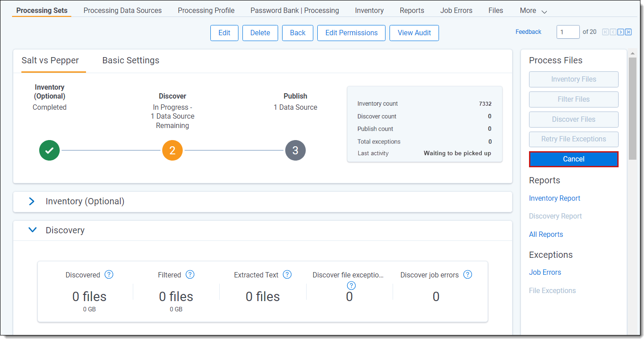Select the Basic Settings tab

(x=131, y=61)
